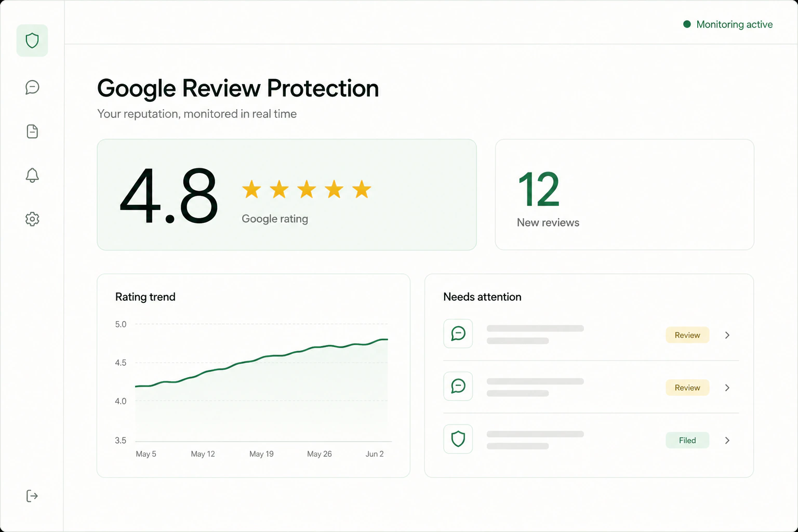This screenshot has width=798, height=532.
Task: Click the log out icon in sidebar
Action: [x=32, y=496]
